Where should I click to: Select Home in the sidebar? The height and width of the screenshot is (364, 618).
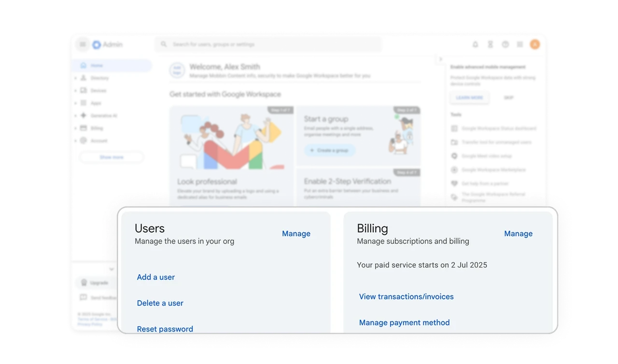point(112,65)
